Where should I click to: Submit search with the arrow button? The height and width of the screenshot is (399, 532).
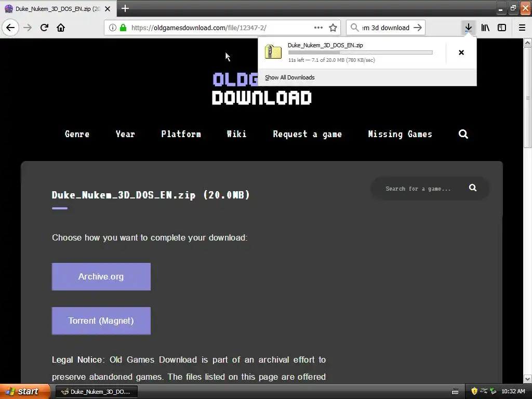[x=418, y=28]
